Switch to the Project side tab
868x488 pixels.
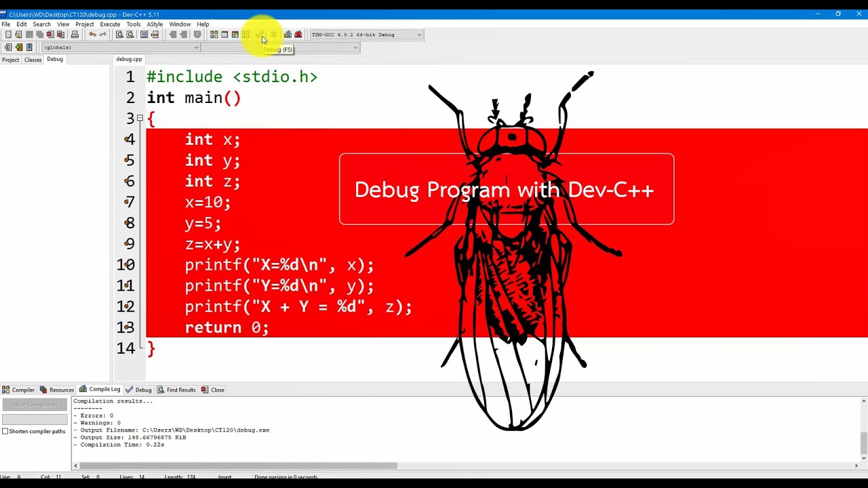[10, 60]
